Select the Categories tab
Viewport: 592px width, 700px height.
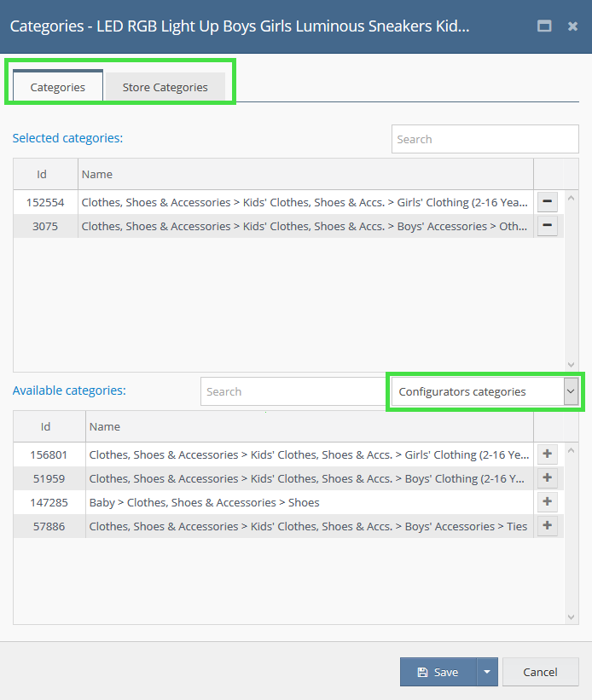(x=58, y=87)
